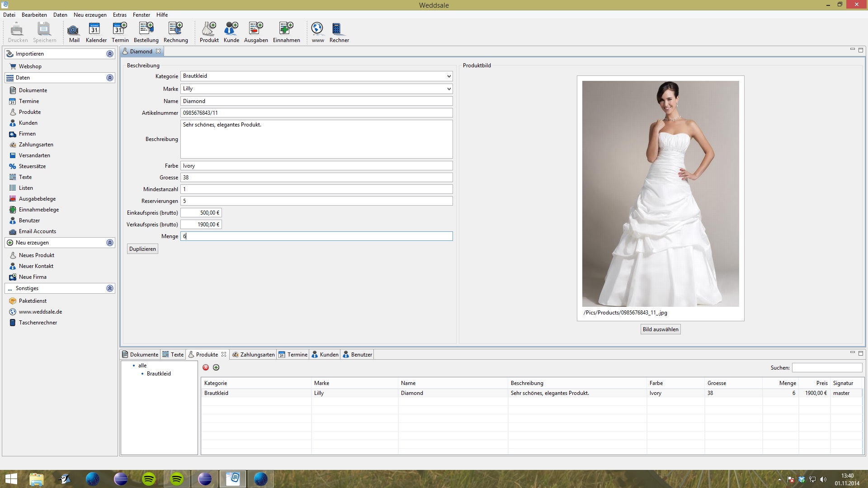The width and height of the screenshot is (868, 488).
Task: Click the Duplizieren button
Action: (142, 249)
